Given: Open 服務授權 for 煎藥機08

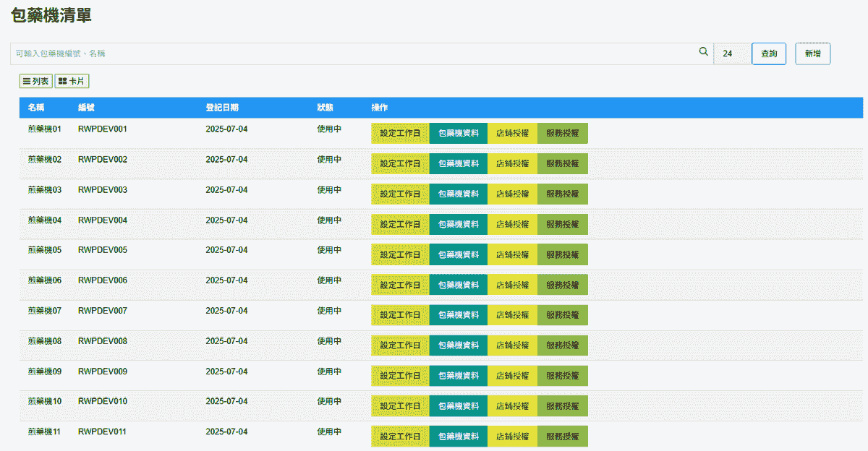Looking at the screenshot, I should pos(562,345).
